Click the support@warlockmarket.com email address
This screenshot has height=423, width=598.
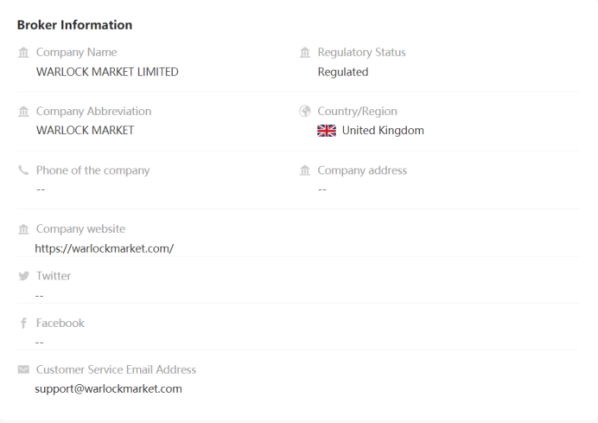click(x=108, y=389)
